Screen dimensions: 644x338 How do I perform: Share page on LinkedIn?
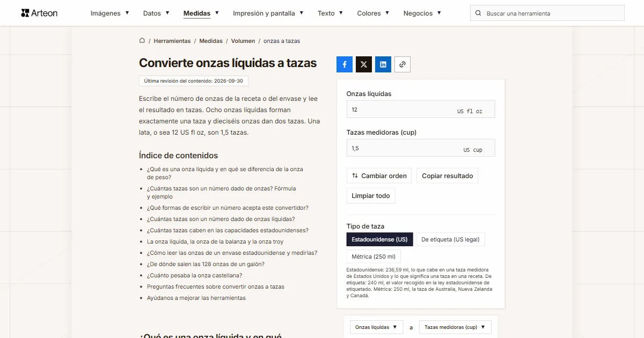click(383, 64)
